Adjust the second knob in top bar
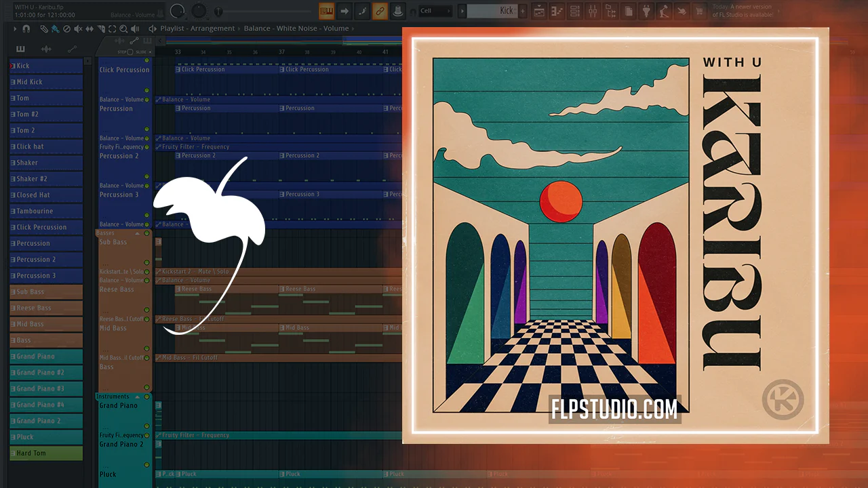The height and width of the screenshot is (488, 868). (199, 11)
